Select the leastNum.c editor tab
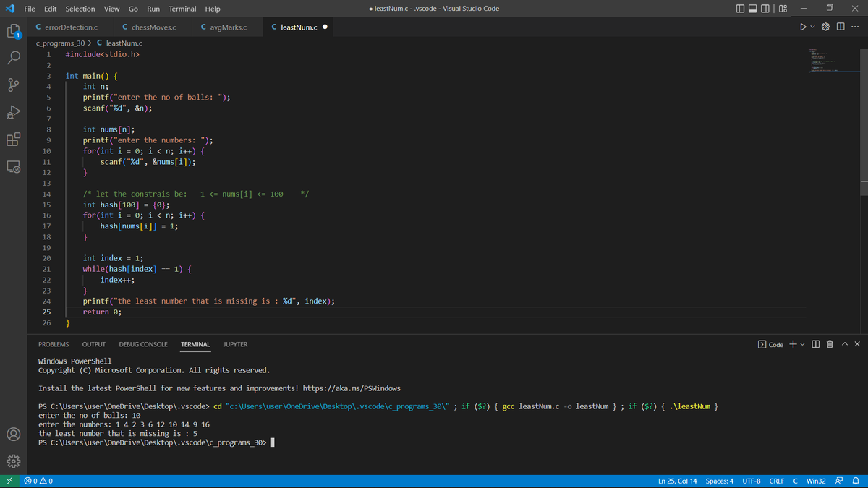Screen dimensions: 868x488 pyautogui.click(x=299, y=27)
